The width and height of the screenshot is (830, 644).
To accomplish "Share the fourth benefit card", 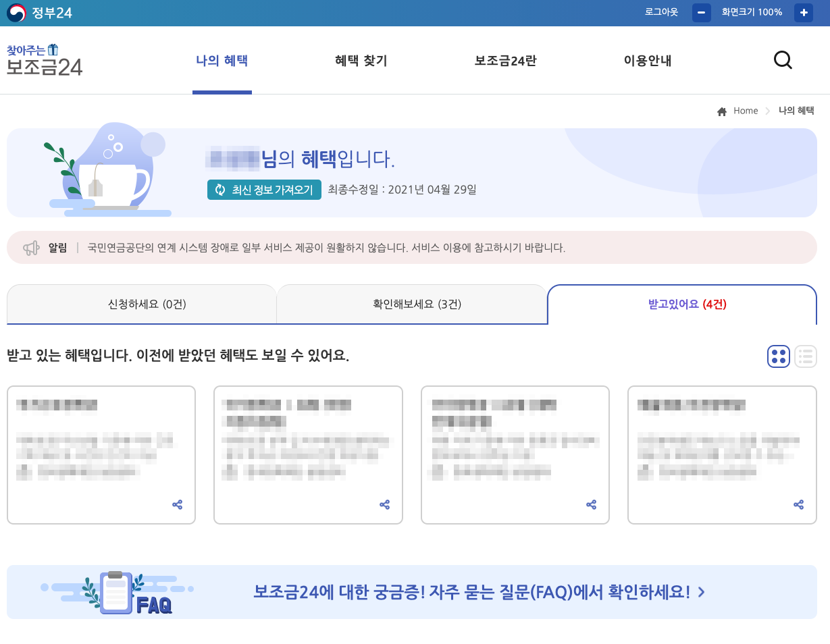I will [x=798, y=504].
